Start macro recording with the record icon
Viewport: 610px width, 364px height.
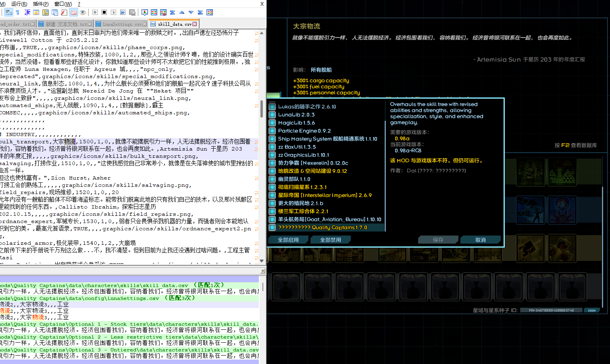coord(95,12)
